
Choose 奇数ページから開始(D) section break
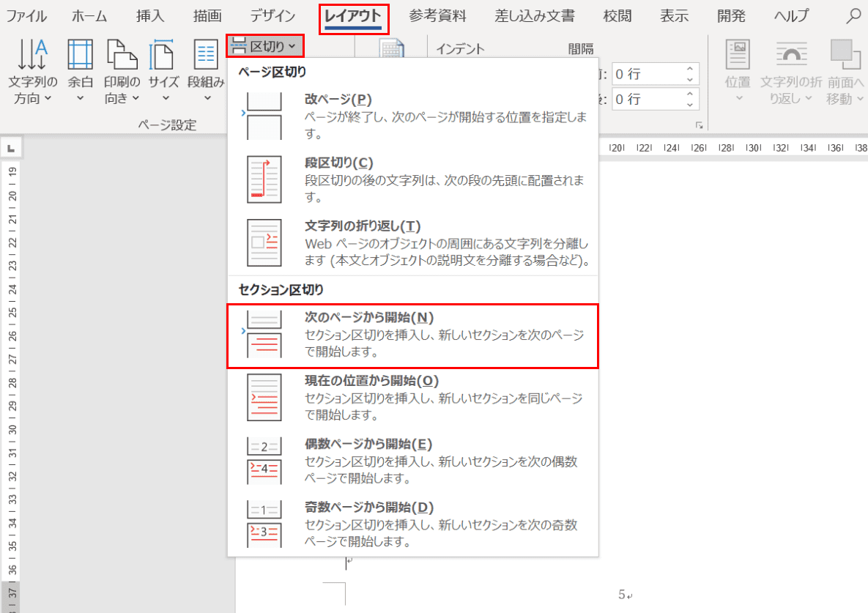[413, 524]
